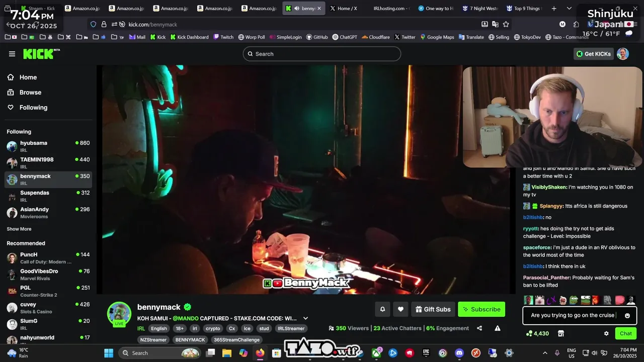
Task: Click the NZStreamer tag
Action: pyautogui.click(x=153, y=340)
